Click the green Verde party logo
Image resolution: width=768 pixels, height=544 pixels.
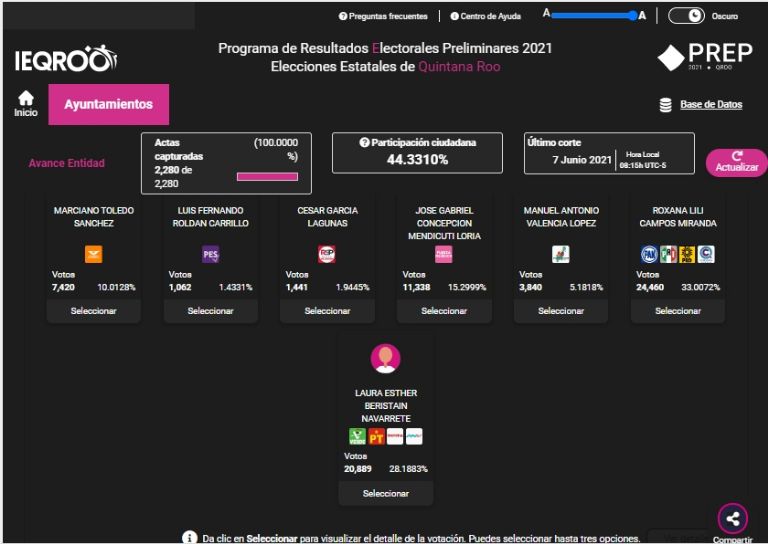click(358, 436)
